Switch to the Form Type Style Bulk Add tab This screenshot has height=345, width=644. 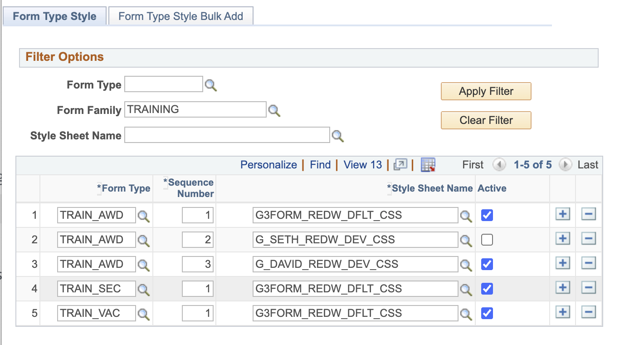[181, 16]
